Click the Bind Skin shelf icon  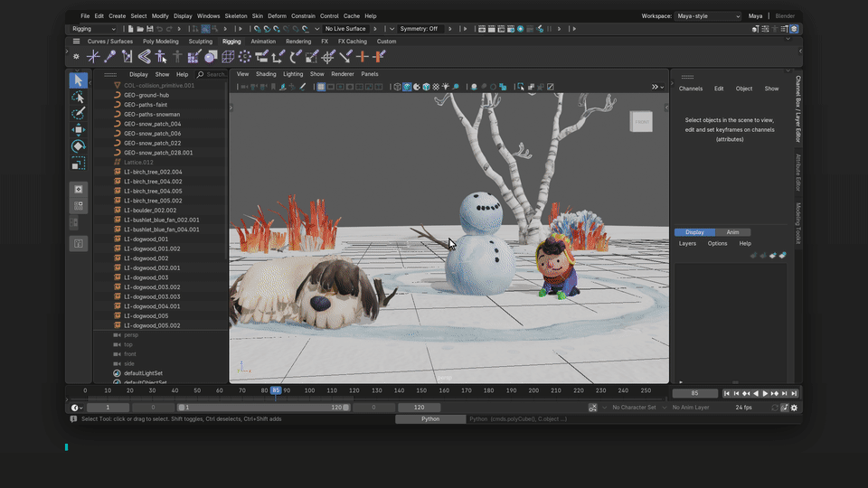[144, 56]
